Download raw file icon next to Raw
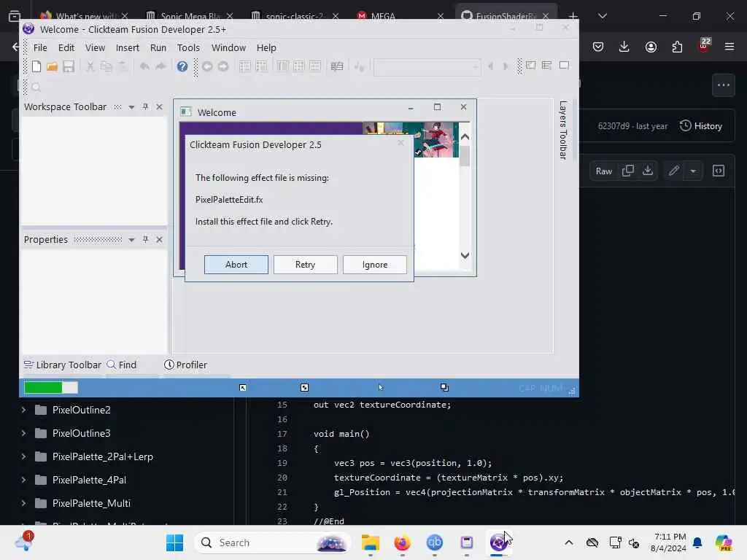Viewport: 747px width, 560px height. point(648,171)
